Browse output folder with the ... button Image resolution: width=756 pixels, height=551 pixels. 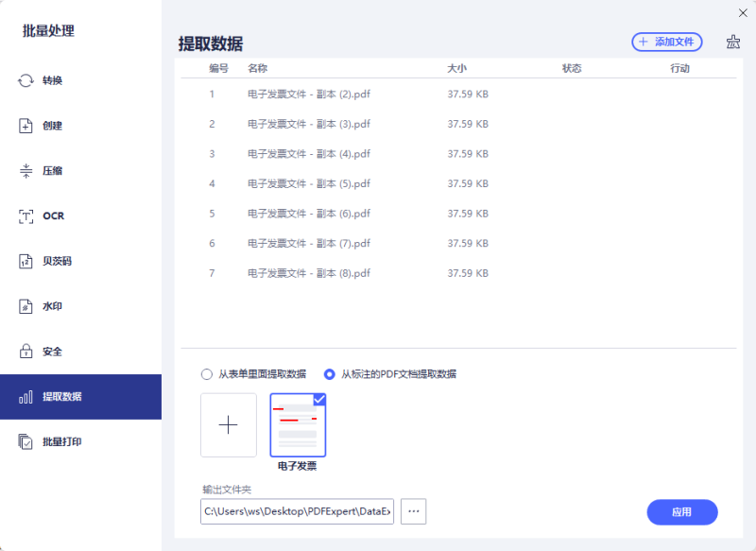413,511
